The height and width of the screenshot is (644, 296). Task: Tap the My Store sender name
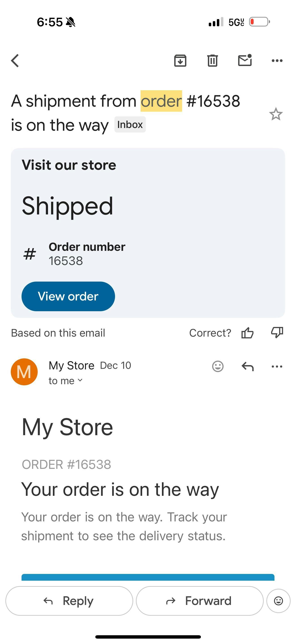click(x=71, y=366)
